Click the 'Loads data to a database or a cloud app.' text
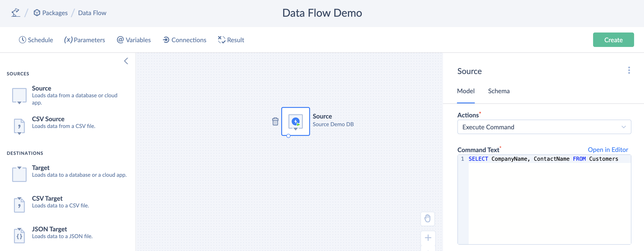Viewport: 644px width, 251px height. coord(79,175)
